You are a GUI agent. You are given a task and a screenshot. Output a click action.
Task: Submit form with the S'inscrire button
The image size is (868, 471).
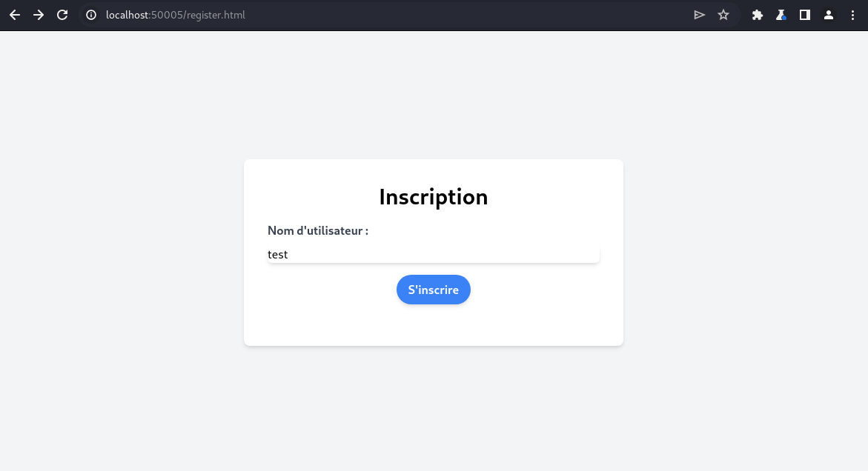pyautogui.click(x=434, y=290)
